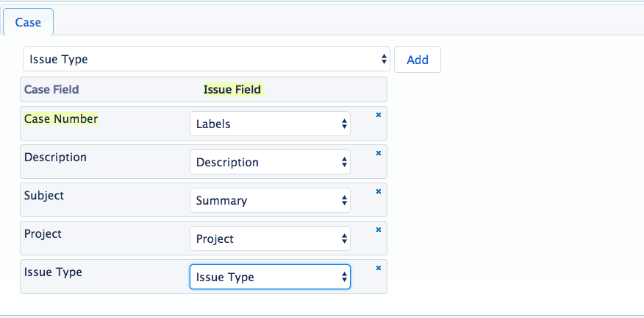This screenshot has height=318, width=644.
Task: Open the focused Issue Type field dropdown
Action: pos(270,277)
